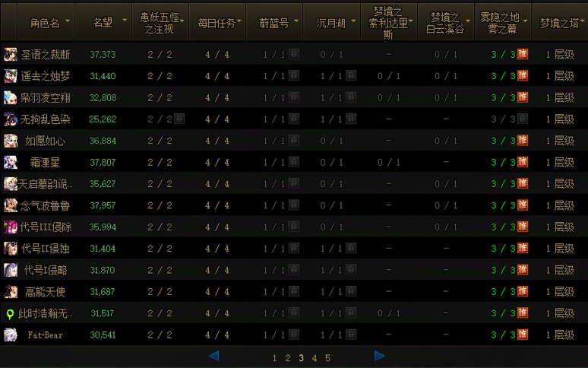Image resolution: width=588 pixels, height=368 pixels.
Task: Click the avatar of 如愿如心
Action: [x=11, y=141]
